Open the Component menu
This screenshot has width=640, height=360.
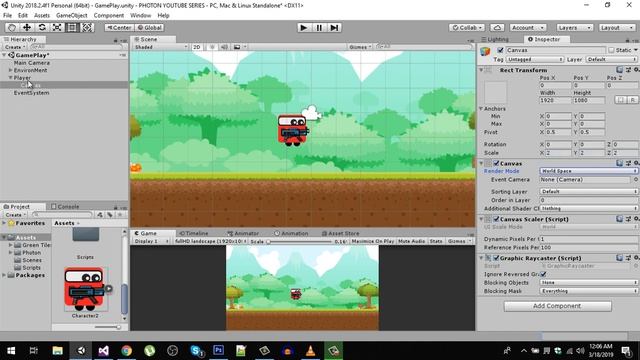109,16
